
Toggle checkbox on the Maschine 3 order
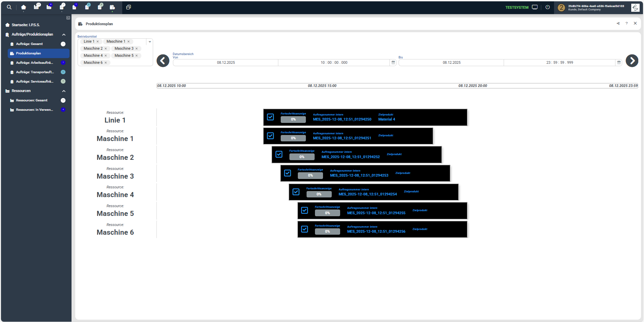pos(287,173)
